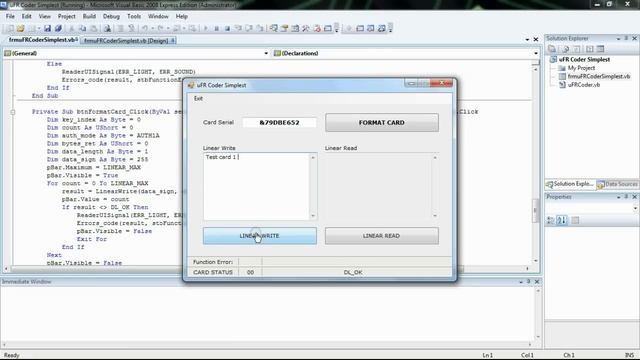Click the Step Out debug icon

pos(260,28)
